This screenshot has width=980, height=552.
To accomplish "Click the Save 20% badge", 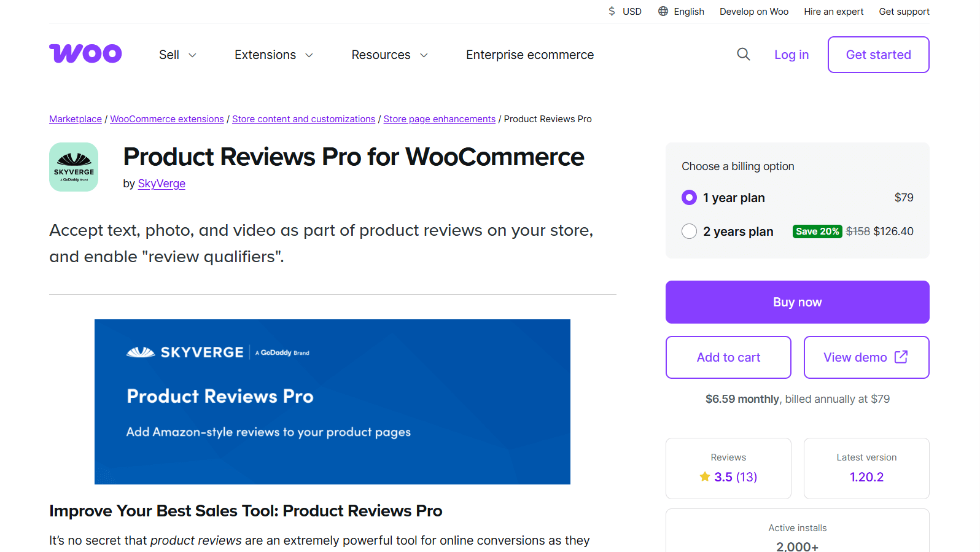I will 817,231.
